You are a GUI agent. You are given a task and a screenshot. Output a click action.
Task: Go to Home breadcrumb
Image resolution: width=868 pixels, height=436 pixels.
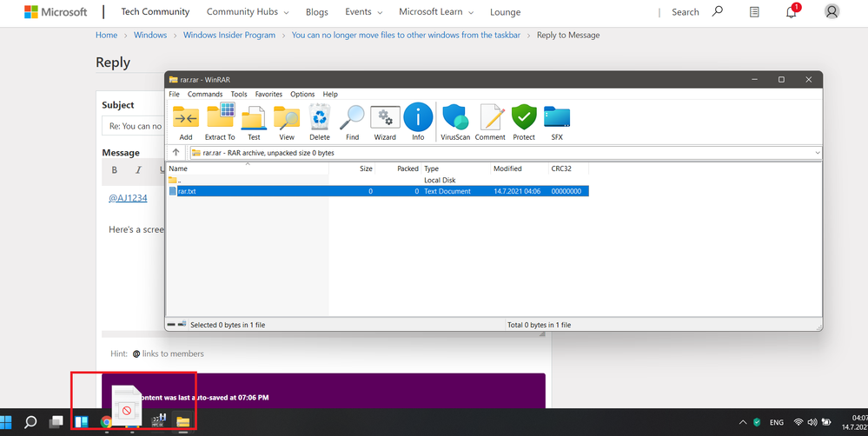coord(106,35)
